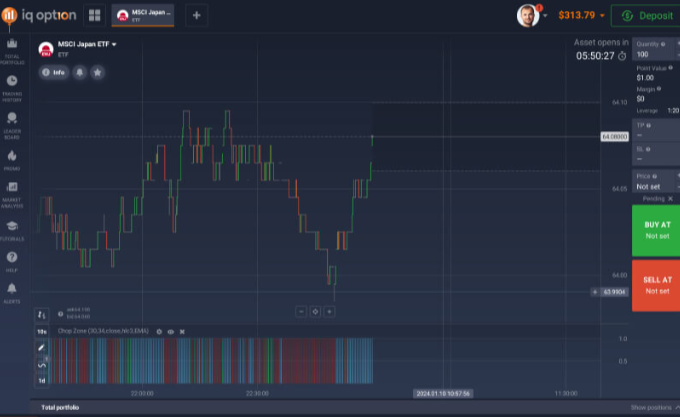The width and height of the screenshot is (680, 417).
Task: Open Trading History from the sidebar
Action: click(12, 86)
